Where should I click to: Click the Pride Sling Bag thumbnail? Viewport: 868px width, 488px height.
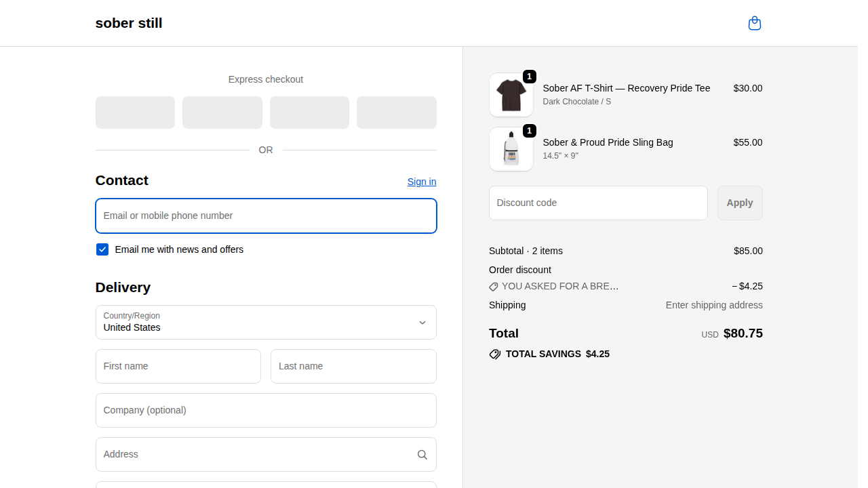tap(511, 149)
